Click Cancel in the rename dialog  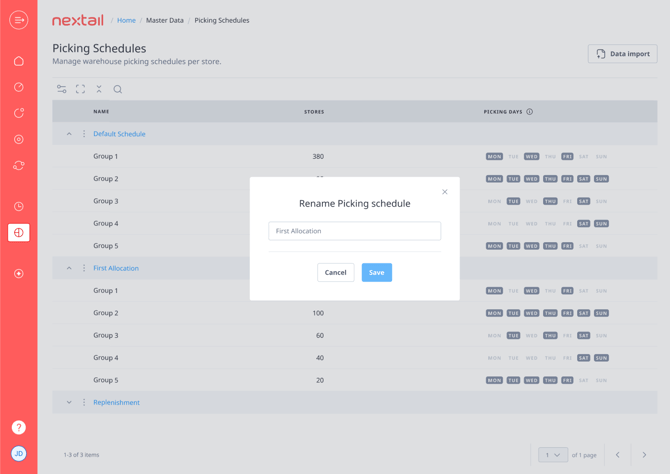coord(335,272)
